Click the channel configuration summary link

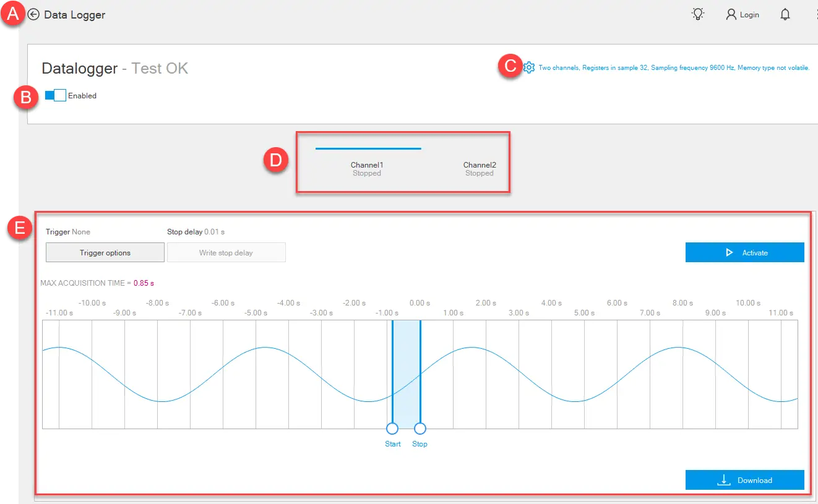[x=673, y=68]
